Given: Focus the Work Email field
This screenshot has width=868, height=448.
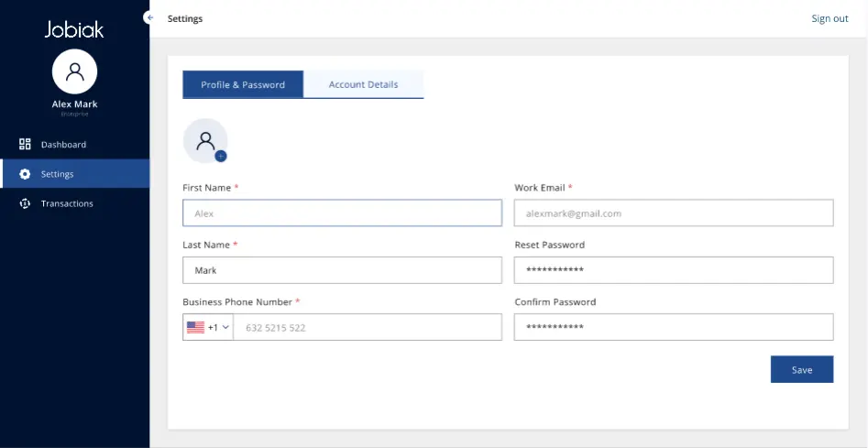Looking at the screenshot, I should [x=674, y=213].
